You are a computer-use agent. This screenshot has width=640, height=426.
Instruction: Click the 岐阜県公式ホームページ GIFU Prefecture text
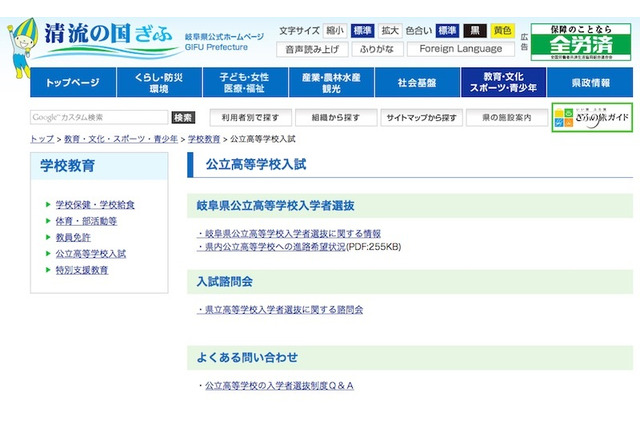point(224,42)
